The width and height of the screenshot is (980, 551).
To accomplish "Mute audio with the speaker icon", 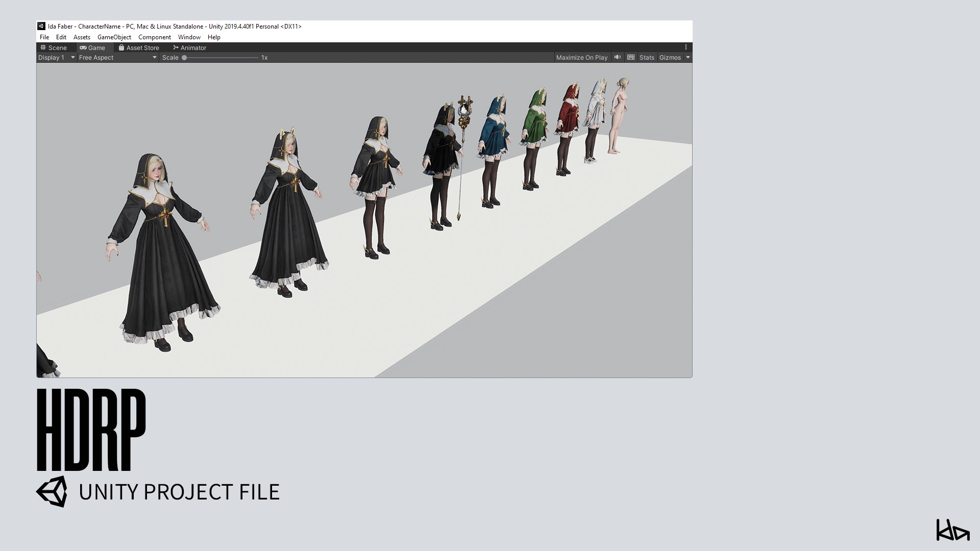I will click(618, 57).
